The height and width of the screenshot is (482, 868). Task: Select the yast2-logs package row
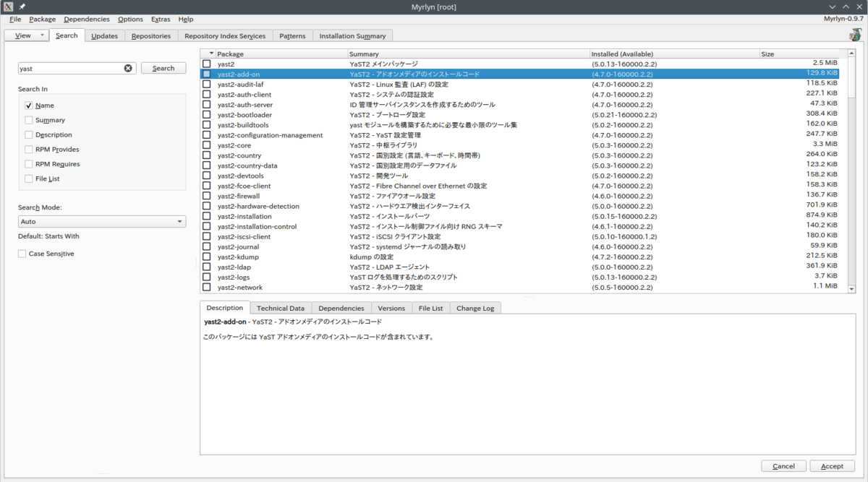click(519, 277)
